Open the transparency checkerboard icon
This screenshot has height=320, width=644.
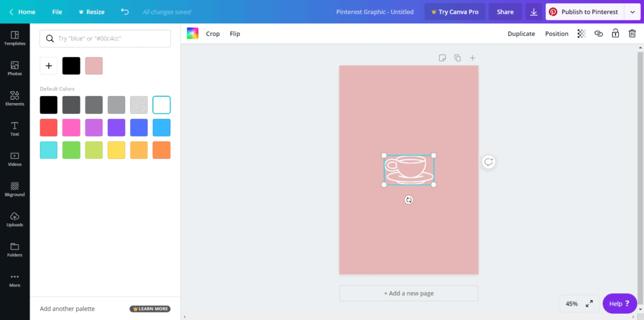click(x=582, y=34)
